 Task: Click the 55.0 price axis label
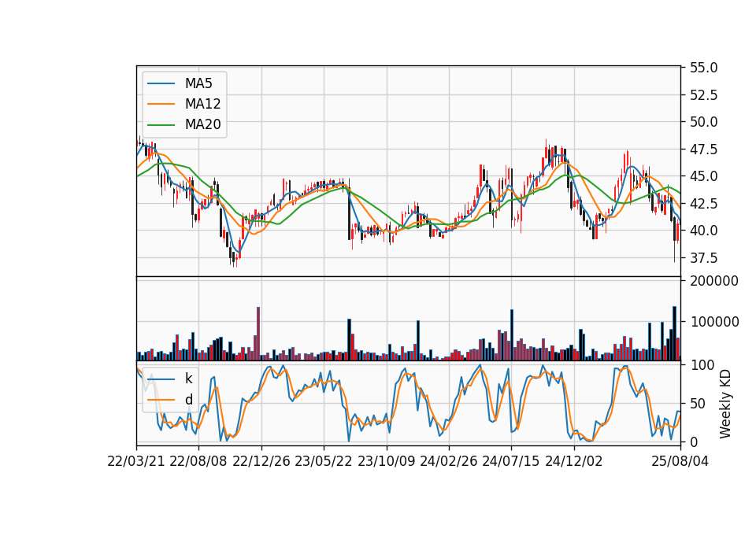pyautogui.click(x=703, y=68)
